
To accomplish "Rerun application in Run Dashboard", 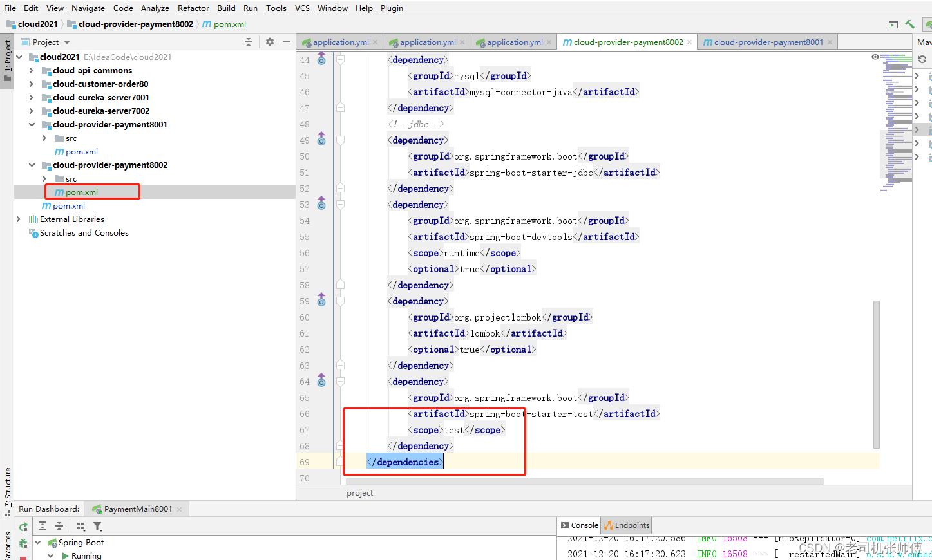I will [24, 527].
